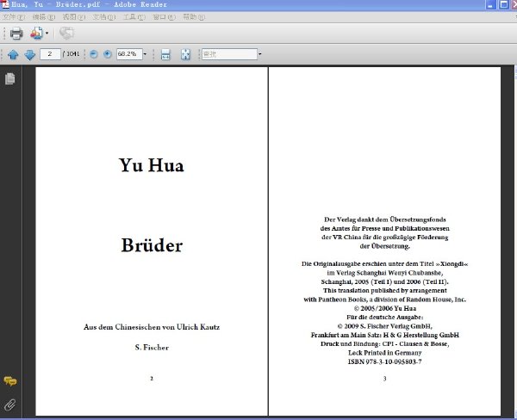Open the Pages thumbnails panel icon
Viewport: 517px width, 420px height.
pyautogui.click(x=9, y=78)
